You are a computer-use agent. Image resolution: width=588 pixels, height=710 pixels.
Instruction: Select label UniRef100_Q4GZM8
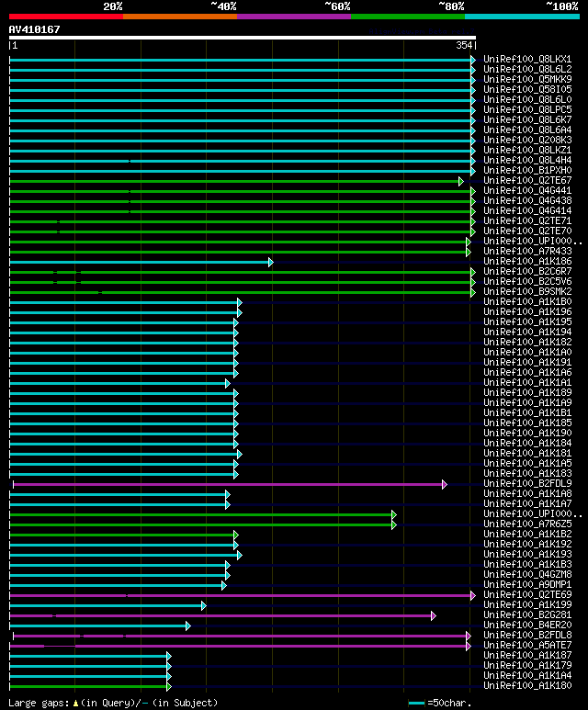coord(527,575)
